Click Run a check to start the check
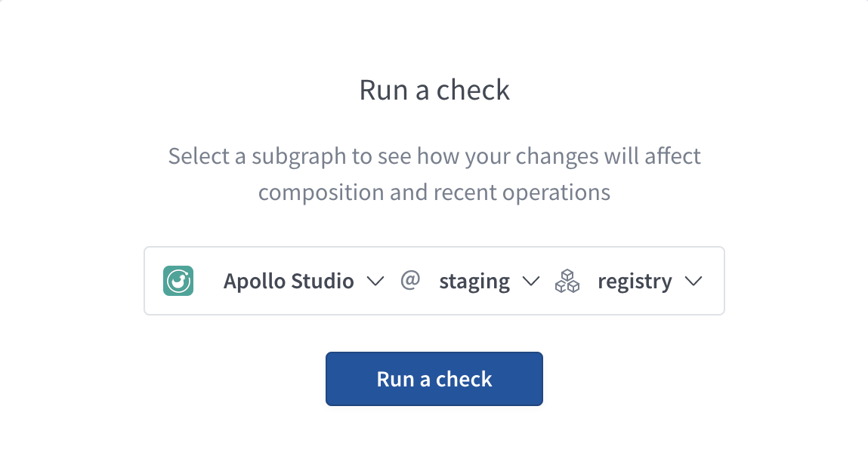Viewport: 868px width, 474px height. coord(434,378)
